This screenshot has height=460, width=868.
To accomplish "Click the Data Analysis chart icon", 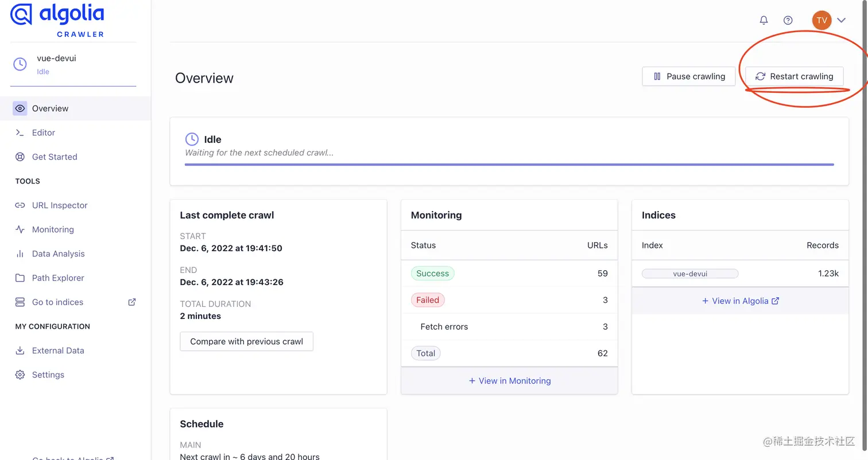I will pyautogui.click(x=20, y=254).
